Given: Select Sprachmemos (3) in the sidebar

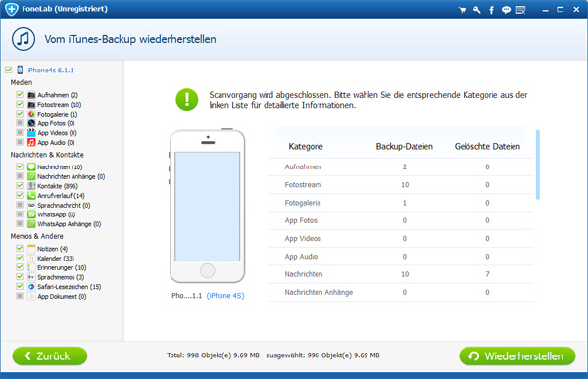Looking at the screenshot, I should (x=61, y=277).
